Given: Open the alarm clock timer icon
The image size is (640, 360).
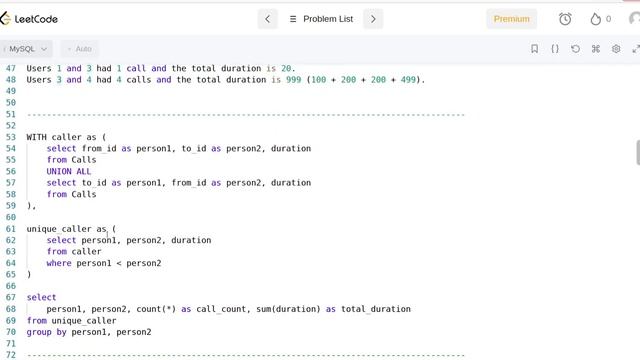Looking at the screenshot, I should pos(565,19).
